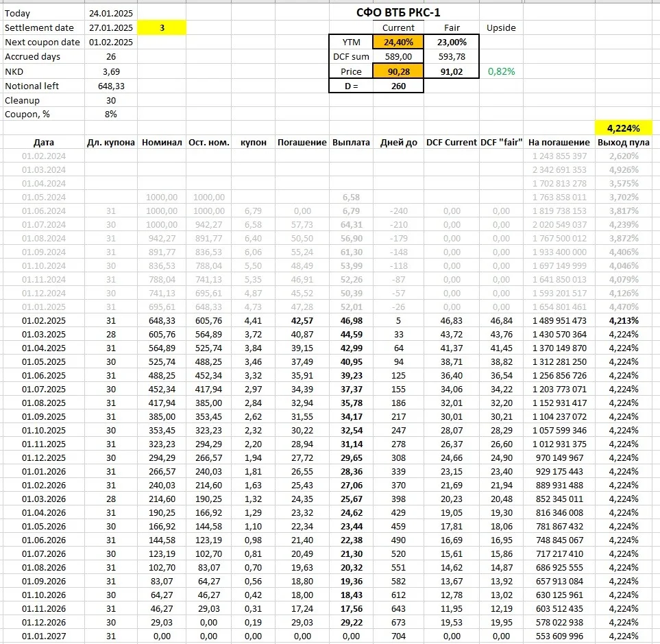This screenshot has height=644, width=660.
Task: Select На погашение value 929 175 443
Action: 559,471
